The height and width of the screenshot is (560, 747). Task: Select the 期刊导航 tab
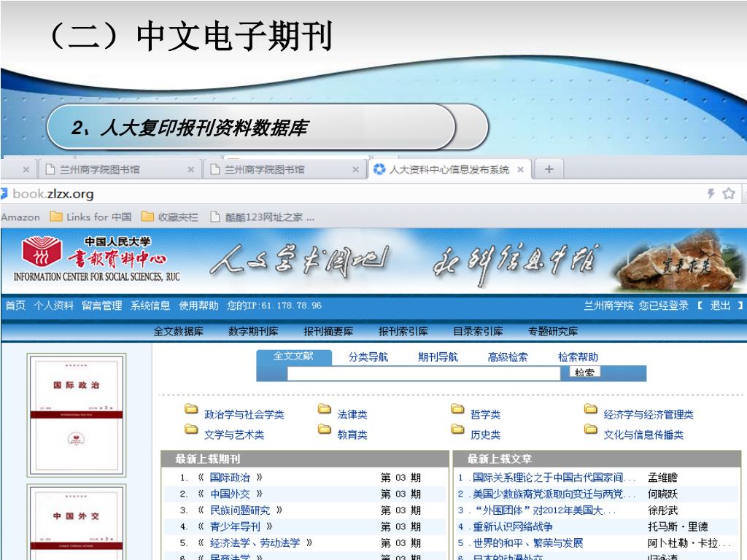[x=438, y=357]
